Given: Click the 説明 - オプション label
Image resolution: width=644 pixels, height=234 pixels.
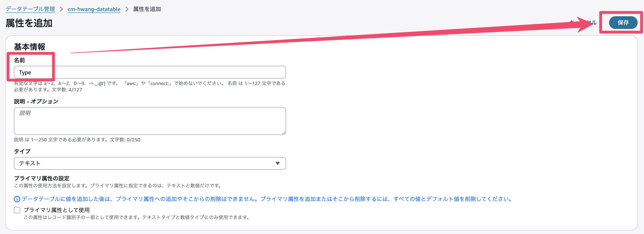Looking at the screenshot, I should 36,101.
